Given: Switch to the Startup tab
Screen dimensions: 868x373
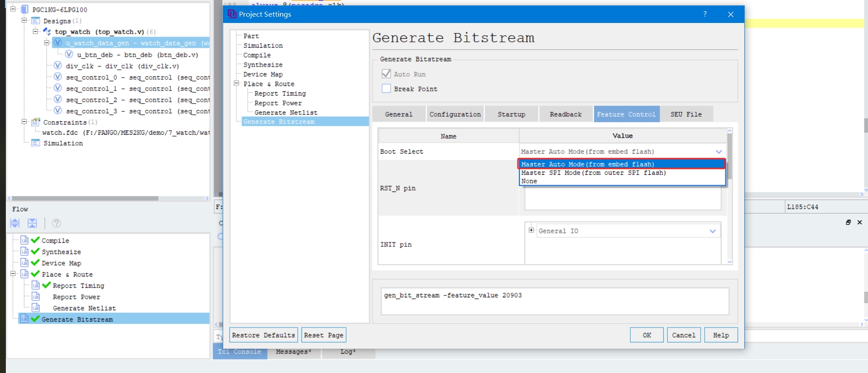Looking at the screenshot, I should (511, 114).
